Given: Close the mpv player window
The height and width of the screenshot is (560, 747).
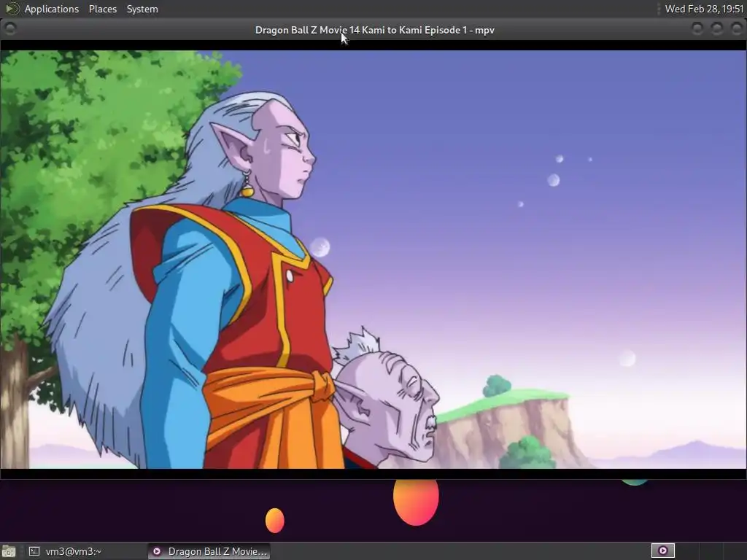Looking at the screenshot, I should 736,29.
